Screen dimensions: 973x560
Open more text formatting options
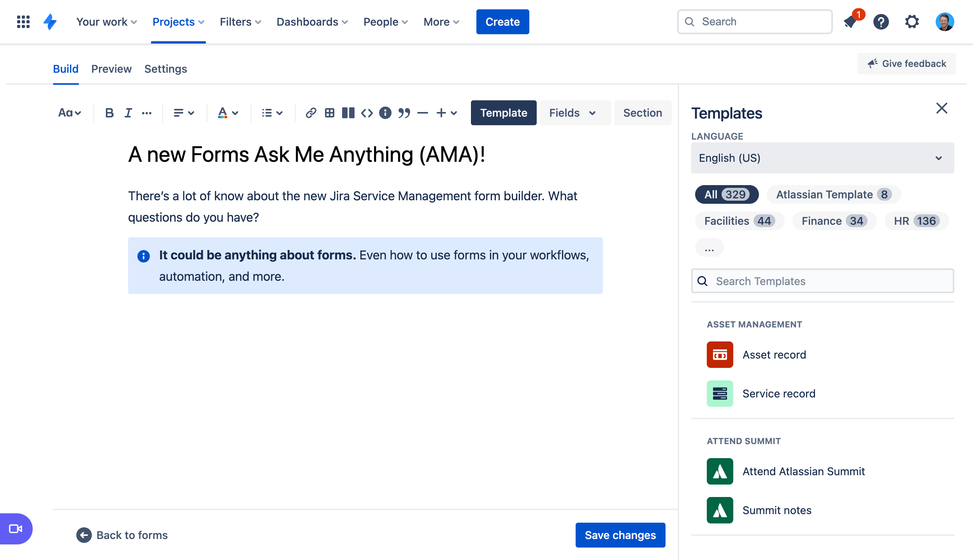[147, 113]
